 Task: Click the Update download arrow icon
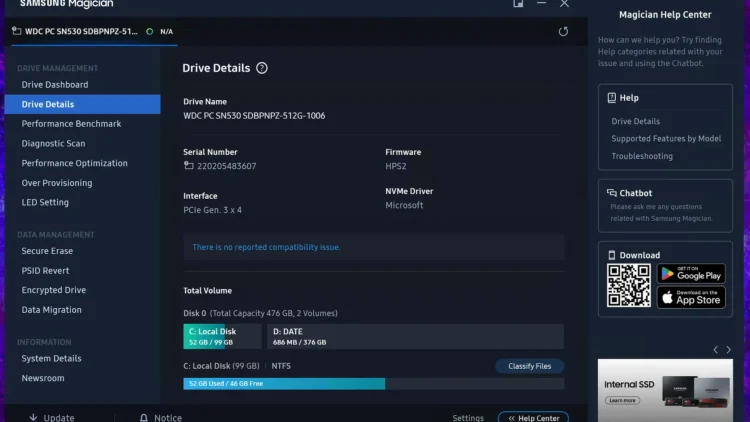tap(32, 418)
